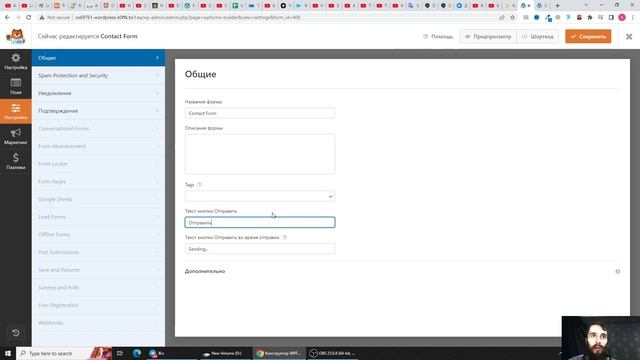Click the form description text area

tap(260, 154)
